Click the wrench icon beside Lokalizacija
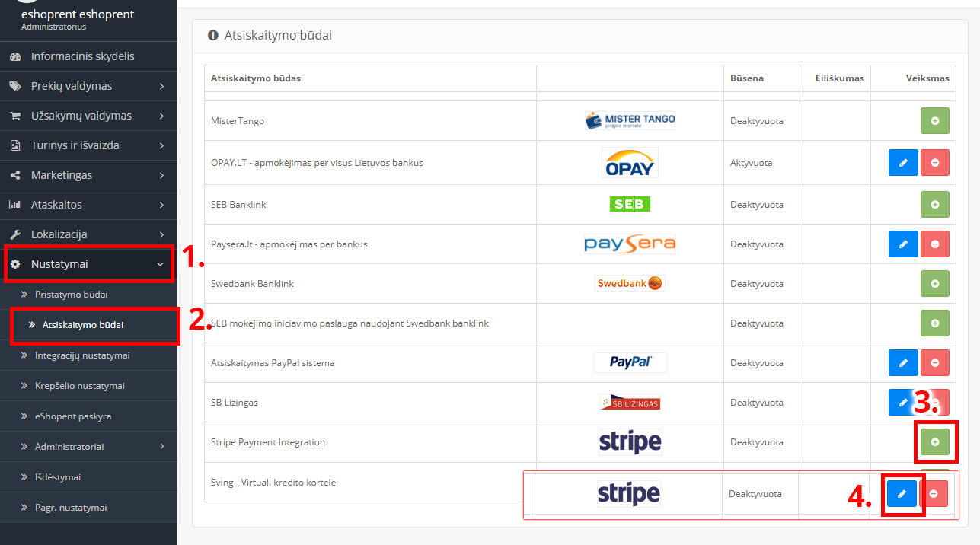980x545 pixels. point(15,234)
